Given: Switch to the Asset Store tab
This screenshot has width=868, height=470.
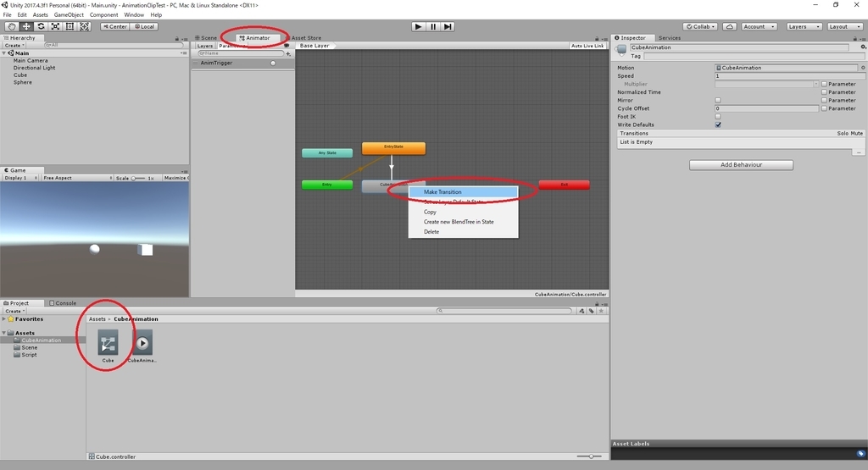Looking at the screenshot, I should point(303,38).
